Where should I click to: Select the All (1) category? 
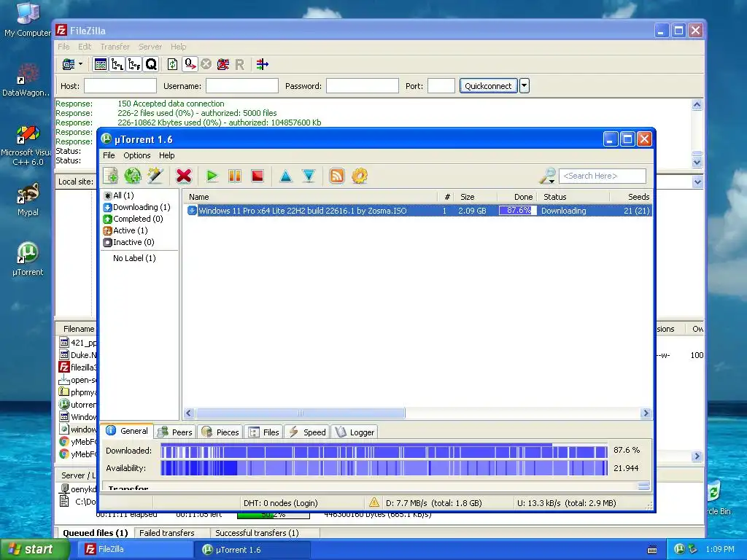click(119, 195)
